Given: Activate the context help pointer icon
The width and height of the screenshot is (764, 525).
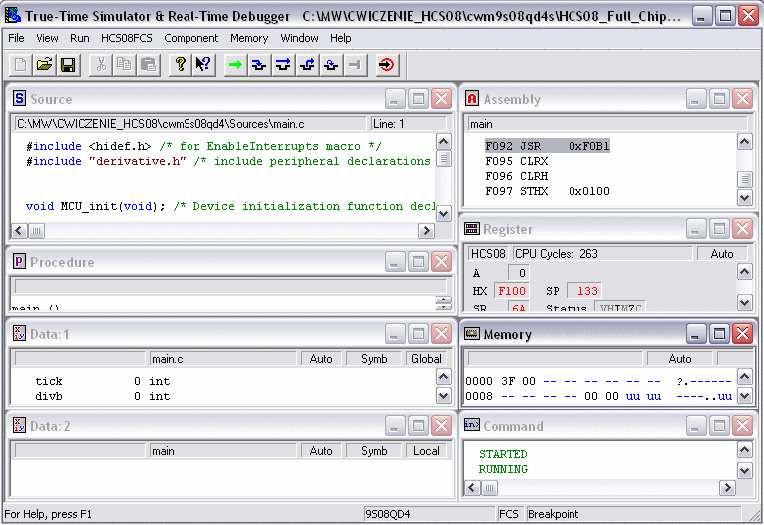Looking at the screenshot, I should pos(203,64).
